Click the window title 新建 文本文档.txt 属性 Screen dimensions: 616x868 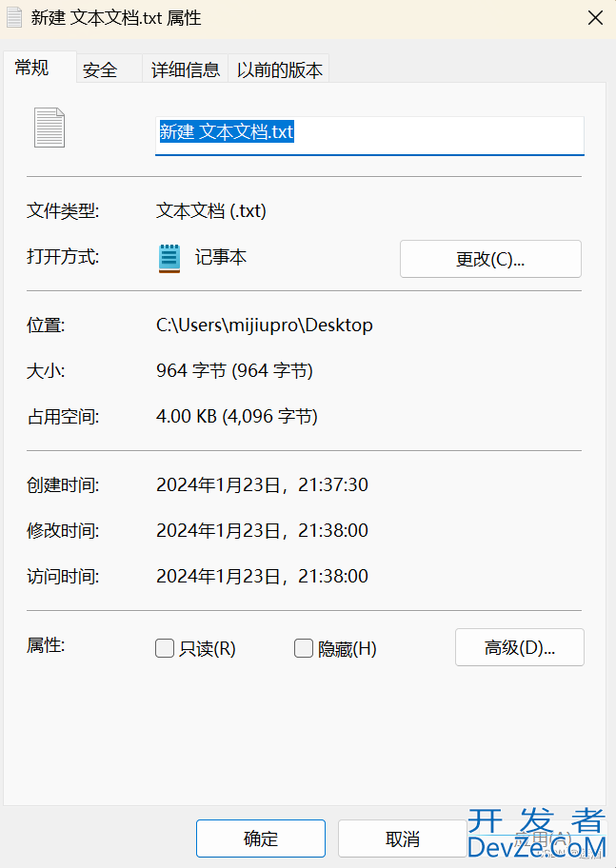tap(116, 18)
